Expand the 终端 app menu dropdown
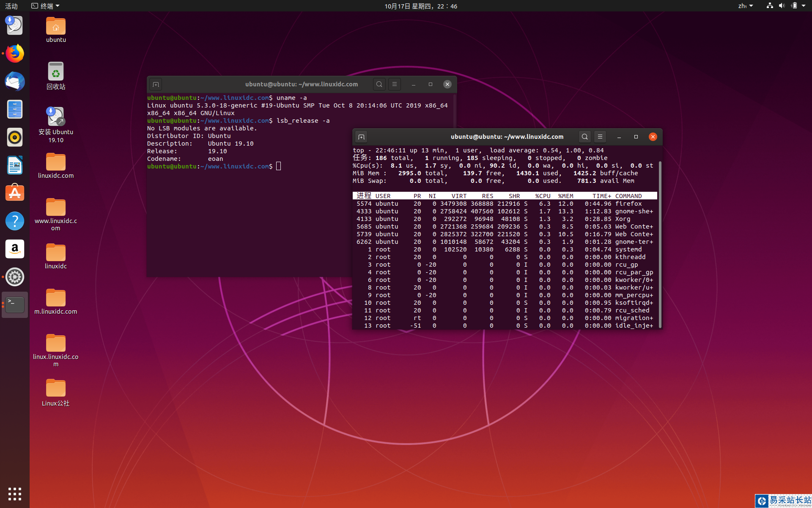 pos(46,6)
